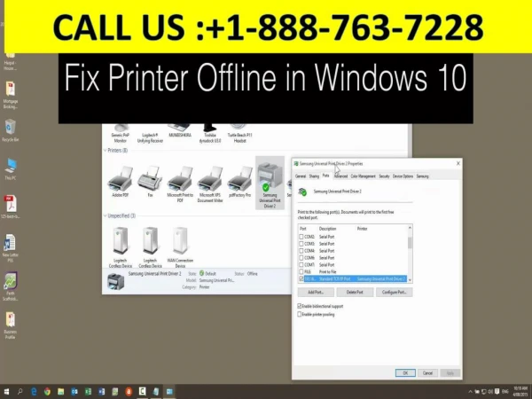Open Excel from the taskbar
The height and width of the screenshot is (399, 532).
click(x=88, y=392)
